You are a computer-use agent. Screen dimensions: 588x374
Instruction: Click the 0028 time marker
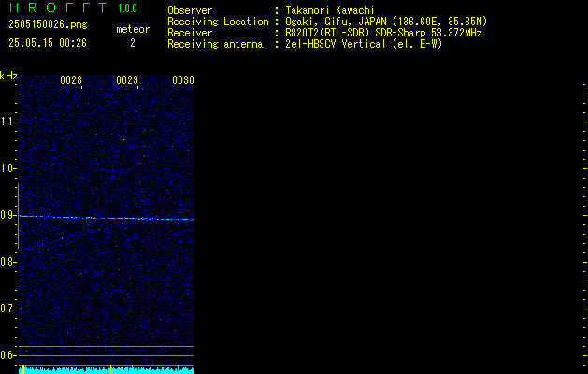[71, 80]
